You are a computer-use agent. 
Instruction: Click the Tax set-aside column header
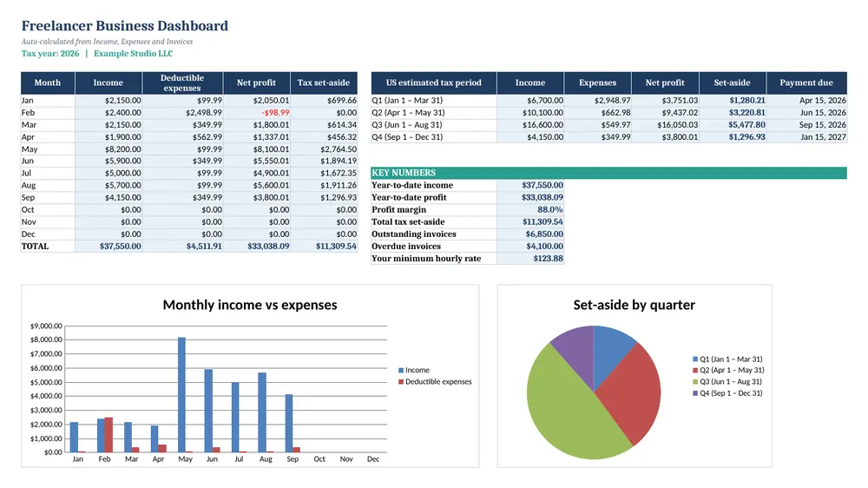[324, 82]
